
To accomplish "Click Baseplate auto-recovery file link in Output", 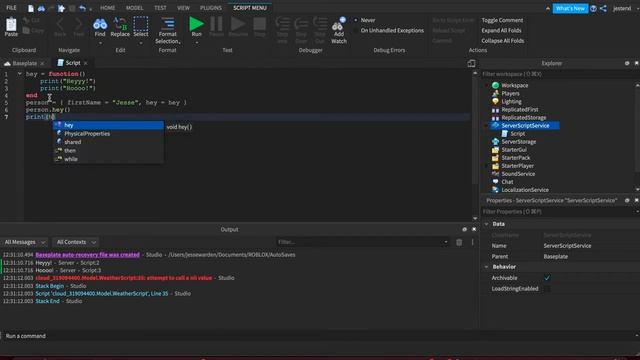I will [87, 255].
